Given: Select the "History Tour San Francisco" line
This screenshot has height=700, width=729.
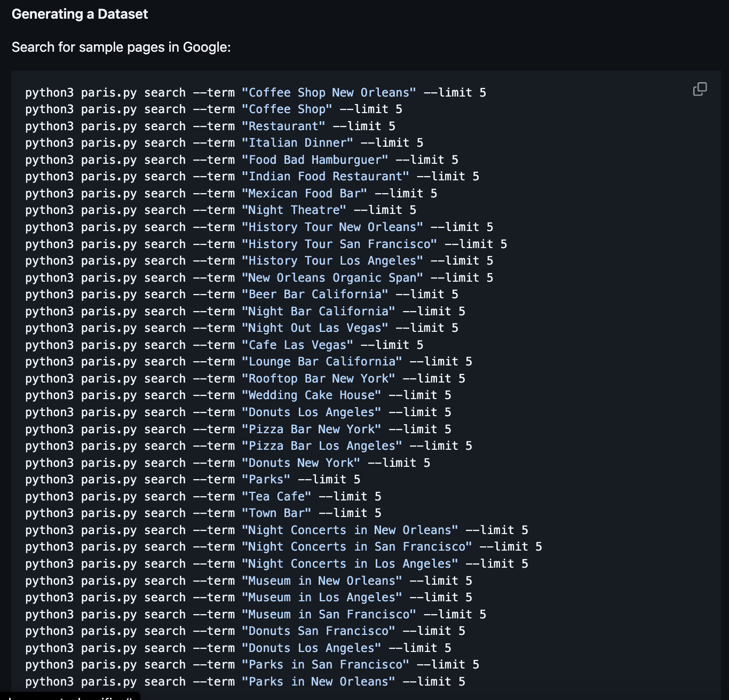Looking at the screenshot, I should click(x=265, y=244).
